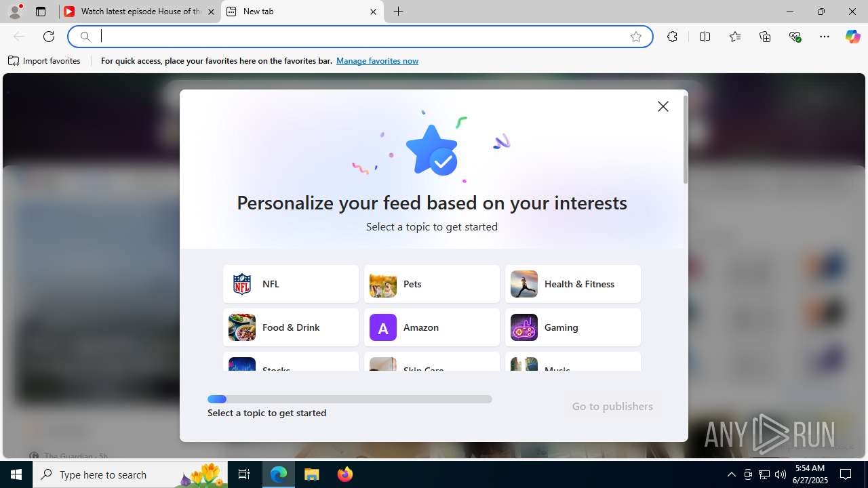Screen dimensions: 868x488
Task: Click the taskbar search box
Action: pos(131,474)
